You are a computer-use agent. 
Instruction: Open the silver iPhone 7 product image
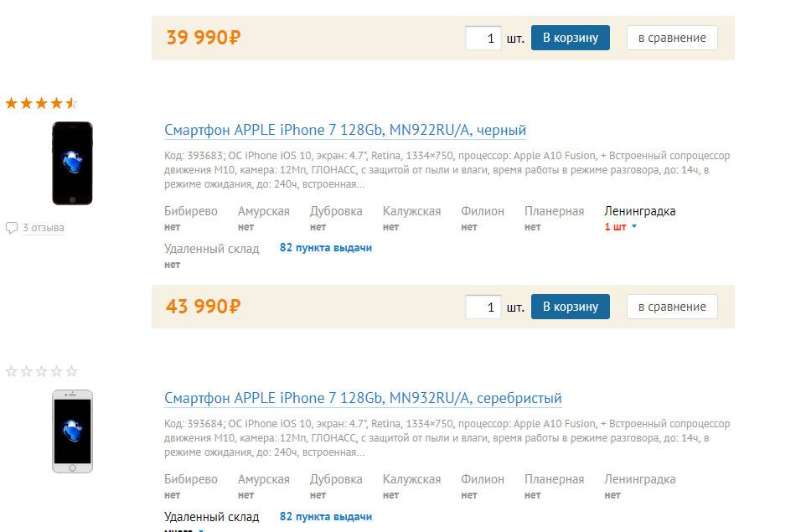[x=72, y=431]
